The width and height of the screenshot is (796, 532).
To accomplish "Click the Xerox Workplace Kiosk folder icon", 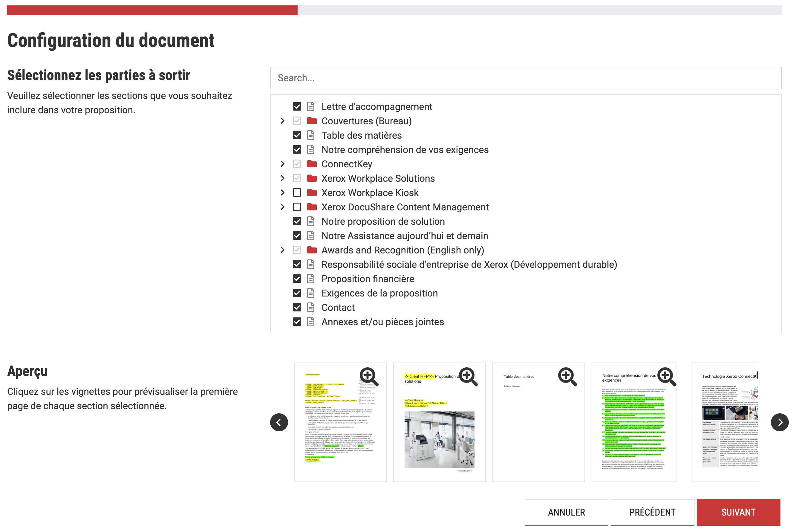I will pos(312,192).
